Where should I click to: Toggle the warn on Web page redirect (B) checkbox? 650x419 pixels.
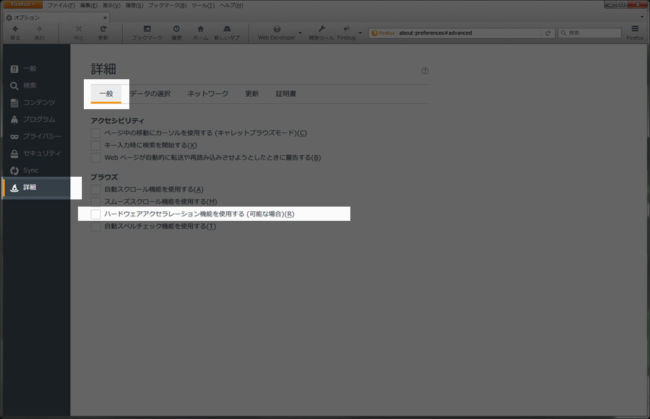pyautogui.click(x=95, y=157)
